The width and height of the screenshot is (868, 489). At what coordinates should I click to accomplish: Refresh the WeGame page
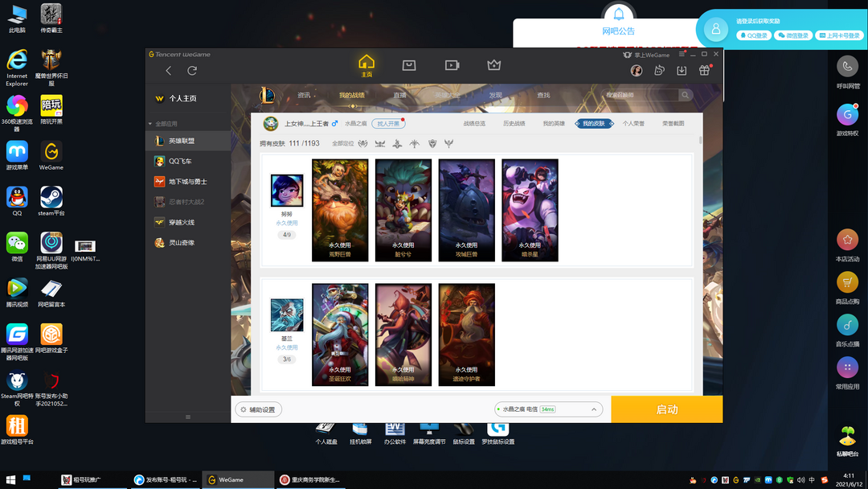click(192, 70)
